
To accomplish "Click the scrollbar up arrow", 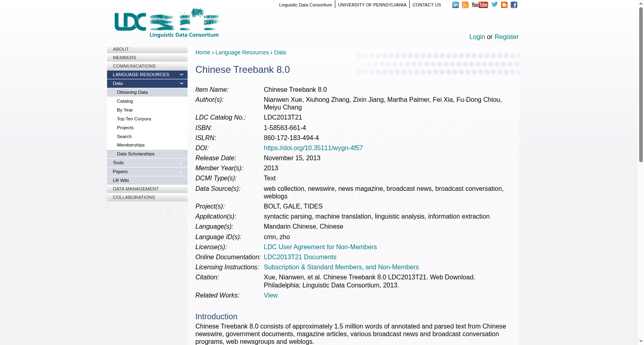I will point(641,3).
